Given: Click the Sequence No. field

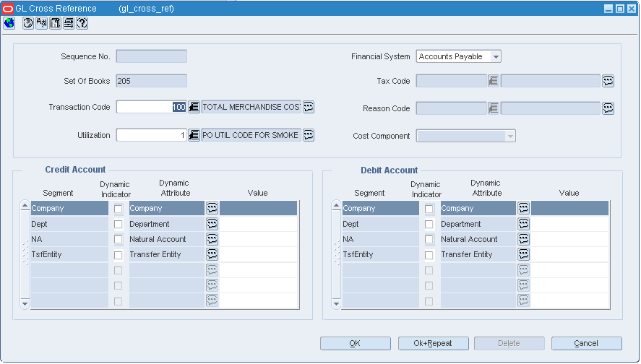Looking at the screenshot, I should click(151, 56).
